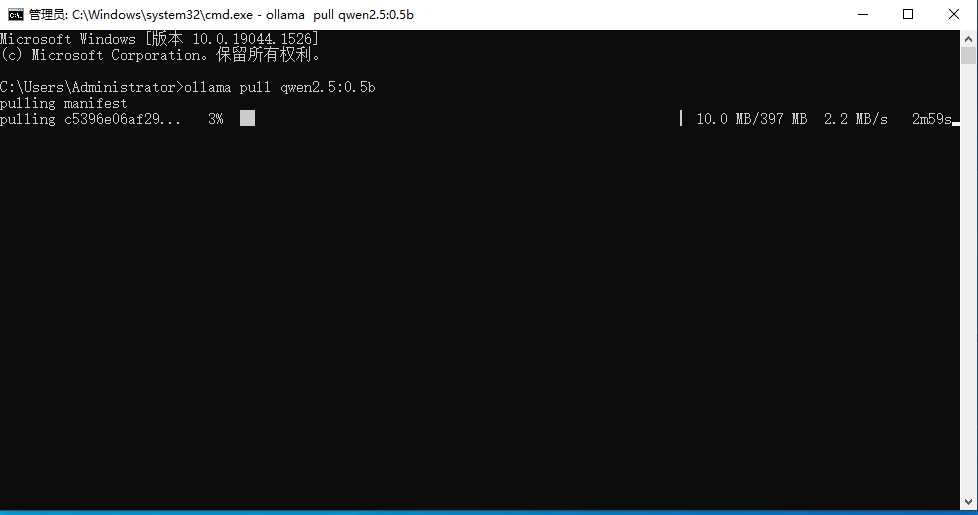The height and width of the screenshot is (515, 978).
Task: Click the vertical scrollbar thumb
Action: [968, 55]
